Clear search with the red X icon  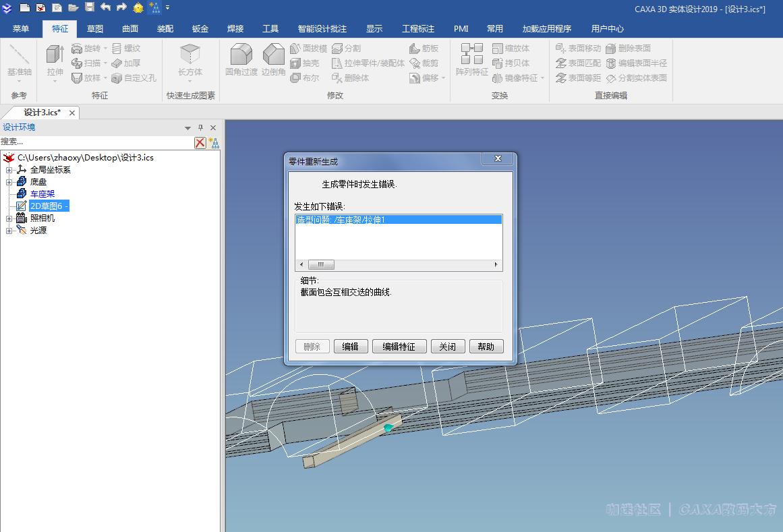200,143
